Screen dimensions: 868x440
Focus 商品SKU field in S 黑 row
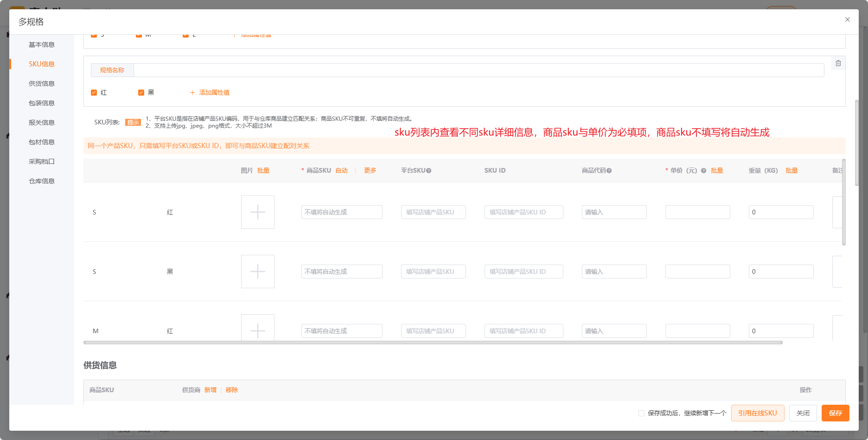point(342,272)
